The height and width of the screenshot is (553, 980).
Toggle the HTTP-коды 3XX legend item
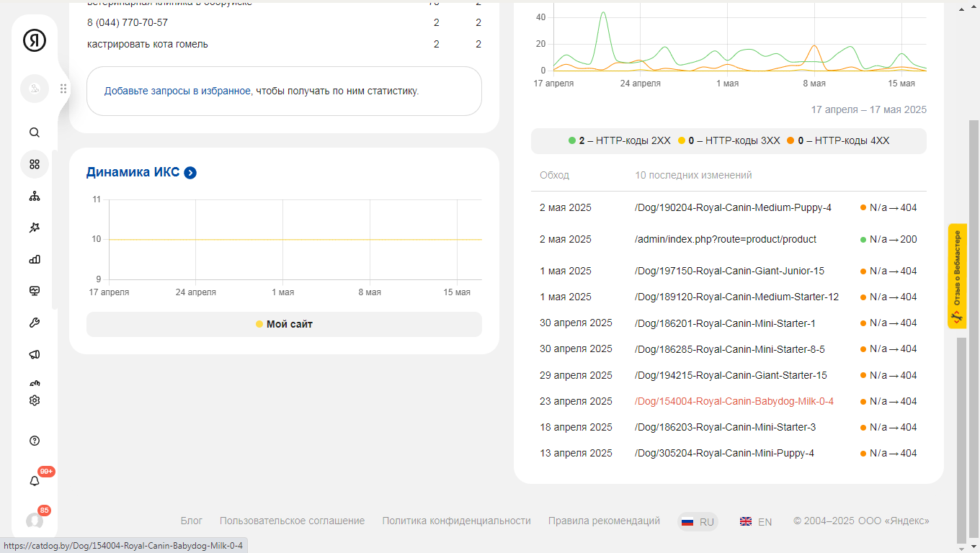click(x=729, y=141)
